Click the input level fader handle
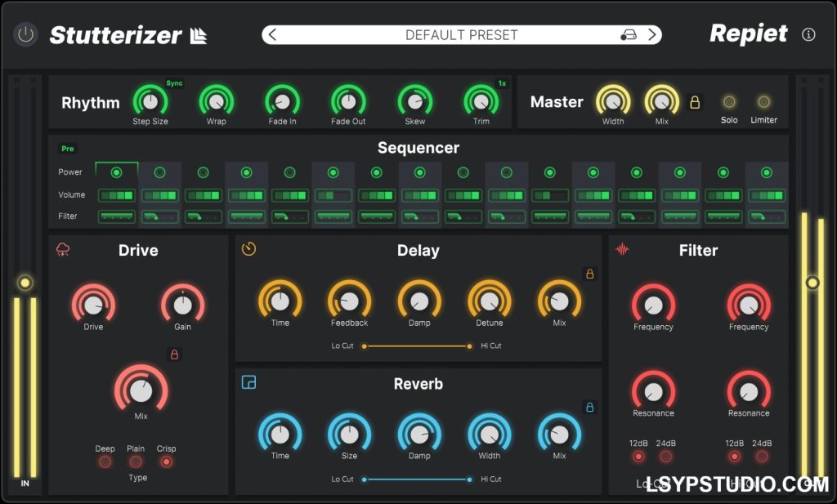This screenshot has height=504, width=837. (x=25, y=283)
